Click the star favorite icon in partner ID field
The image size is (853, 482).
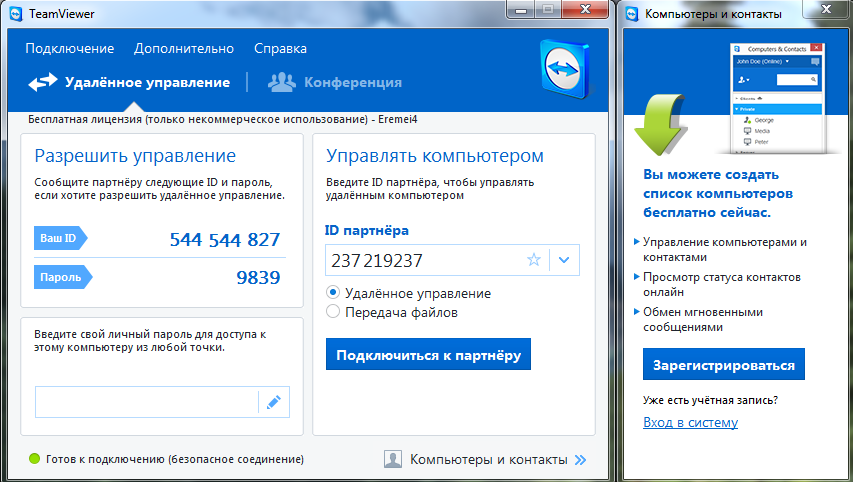(x=533, y=260)
